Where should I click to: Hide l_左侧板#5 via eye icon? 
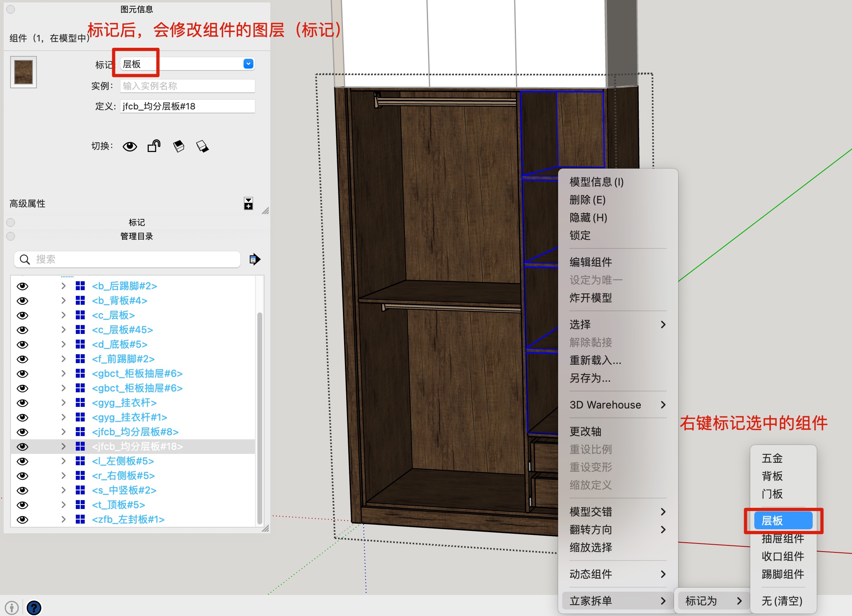(x=23, y=461)
